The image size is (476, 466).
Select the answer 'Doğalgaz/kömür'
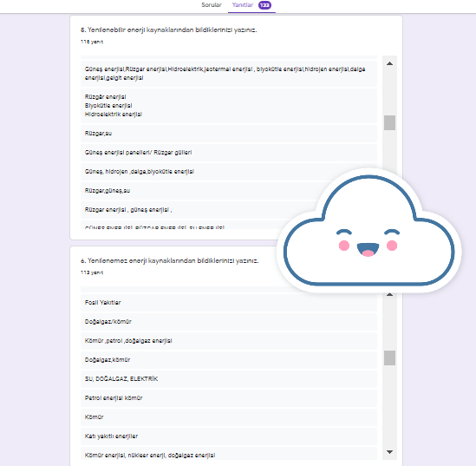click(x=229, y=322)
